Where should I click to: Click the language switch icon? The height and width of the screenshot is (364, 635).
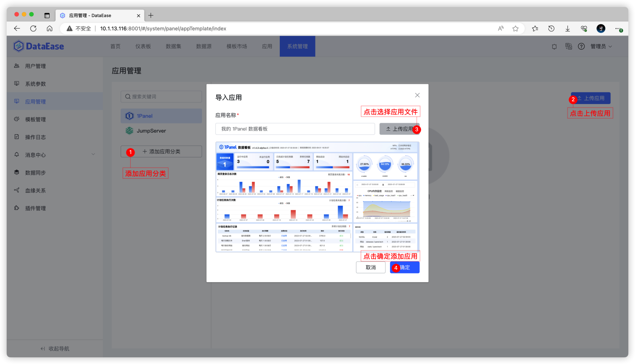pos(568,46)
